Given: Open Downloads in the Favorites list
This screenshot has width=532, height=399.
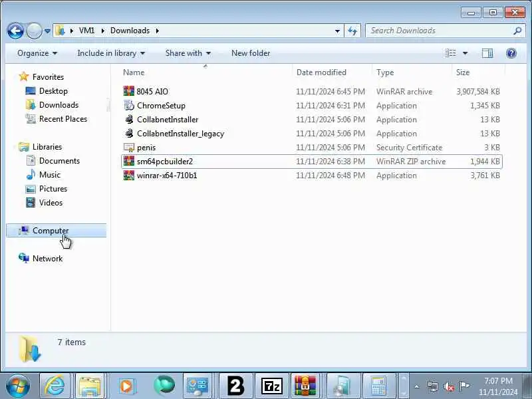Looking at the screenshot, I should pyautogui.click(x=59, y=105).
